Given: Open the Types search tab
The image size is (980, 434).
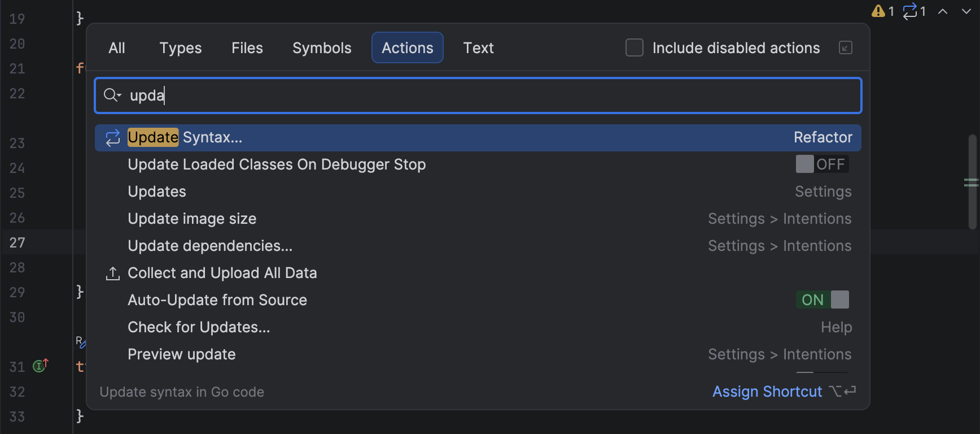Looking at the screenshot, I should point(180,48).
